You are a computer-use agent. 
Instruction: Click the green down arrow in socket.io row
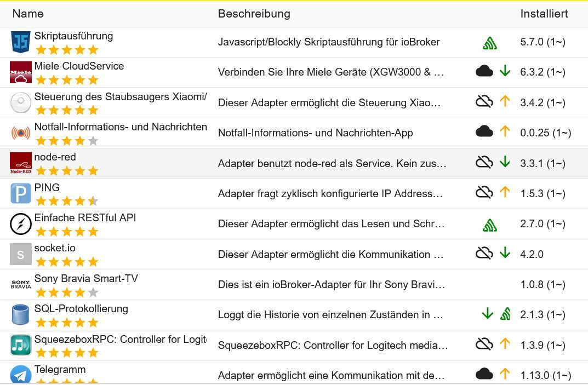click(505, 253)
